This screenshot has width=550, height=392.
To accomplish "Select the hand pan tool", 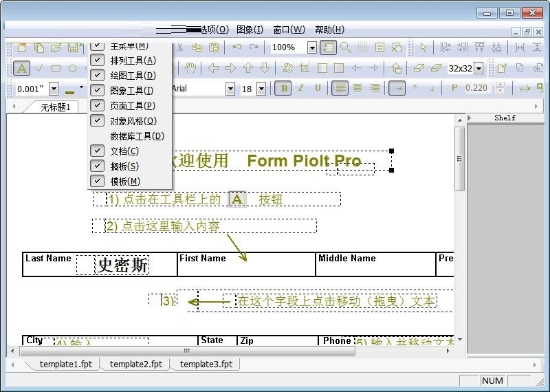I will click(190, 68).
